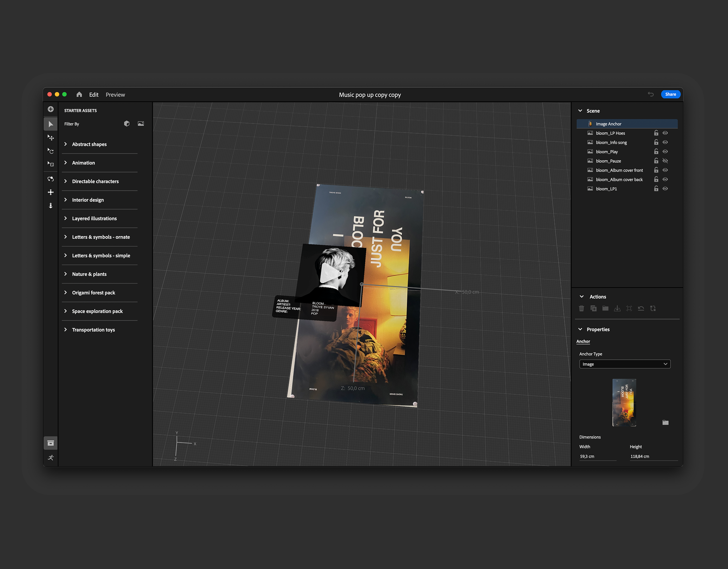Screen dimensions: 728x569
Task: Open the behaviors running-figure icon
Action: 51,457
